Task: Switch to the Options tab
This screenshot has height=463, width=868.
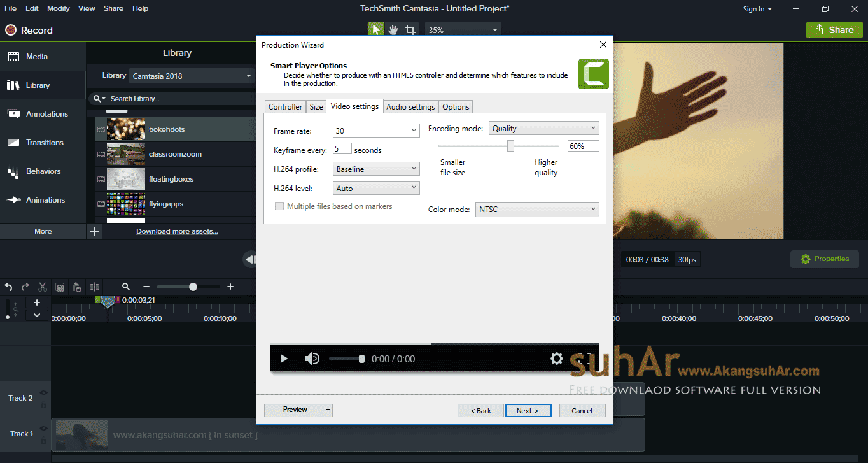Action: tap(456, 107)
